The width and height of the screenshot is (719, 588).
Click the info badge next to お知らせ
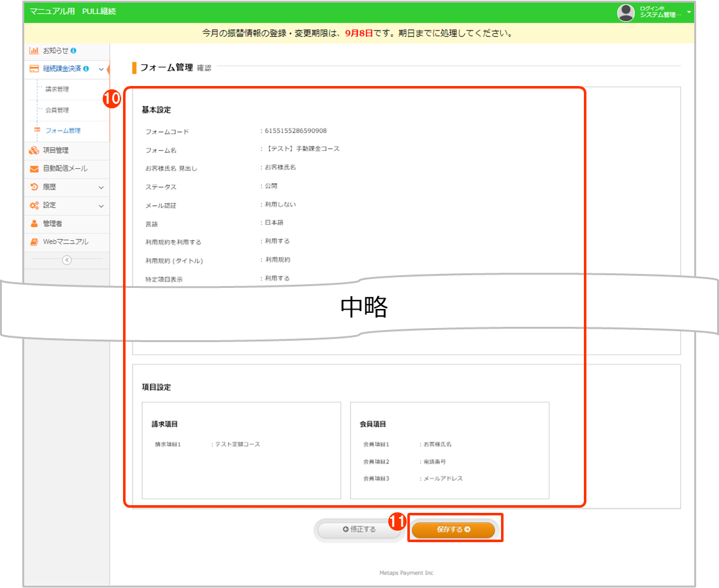[74, 50]
